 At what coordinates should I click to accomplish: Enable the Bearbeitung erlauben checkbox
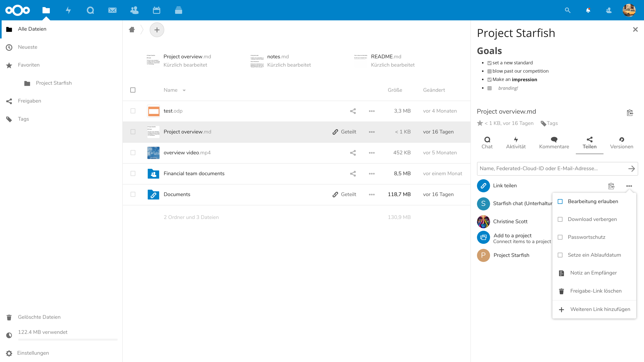pyautogui.click(x=560, y=201)
